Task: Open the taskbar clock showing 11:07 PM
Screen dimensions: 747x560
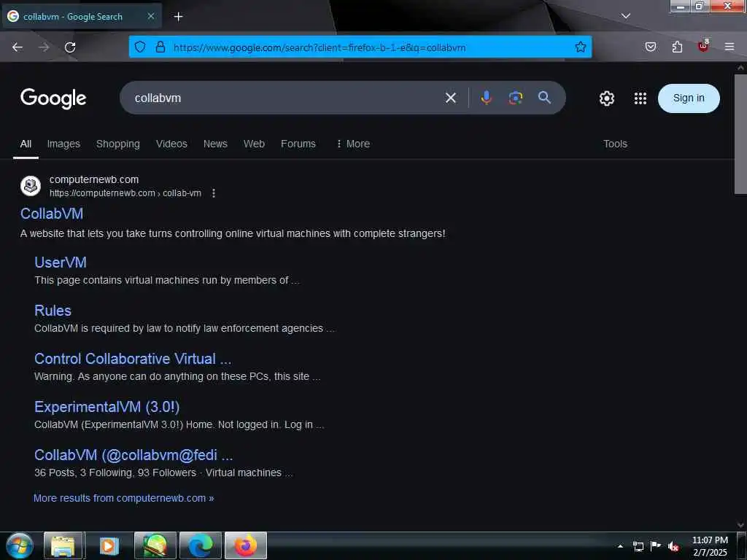Action: click(710, 546)
